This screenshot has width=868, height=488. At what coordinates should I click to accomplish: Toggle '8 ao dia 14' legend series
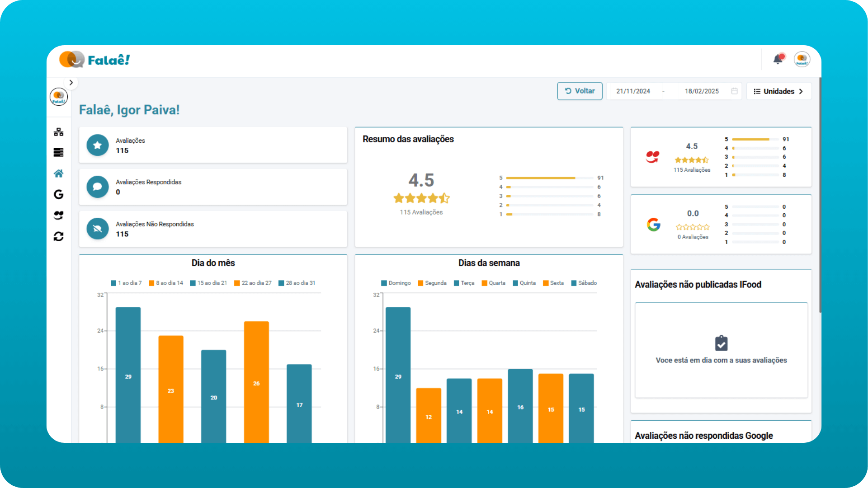point(166,283)
